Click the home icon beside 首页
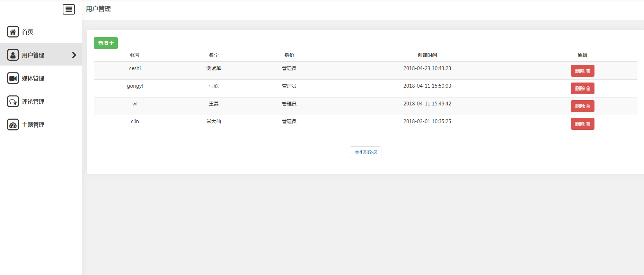The width and height of the screenshot is (644, 275). 13,32
